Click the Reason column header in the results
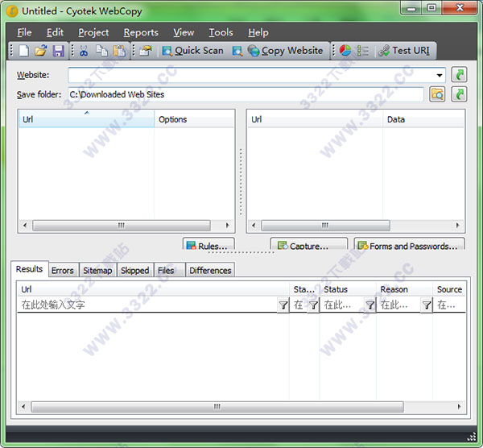This screenshot has height=448, width=483. click(x=404, y=289)
